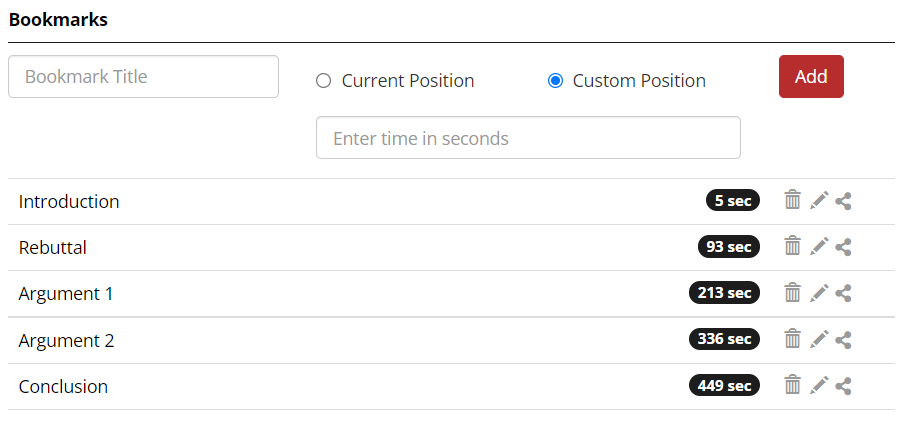Share the Argument 1 bookmark

point(844,292)
